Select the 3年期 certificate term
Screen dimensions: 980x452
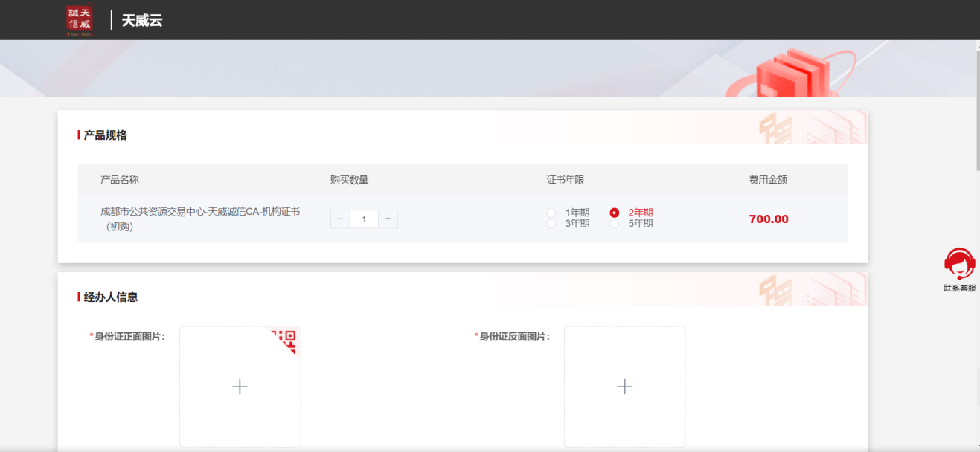pos(551,224)
